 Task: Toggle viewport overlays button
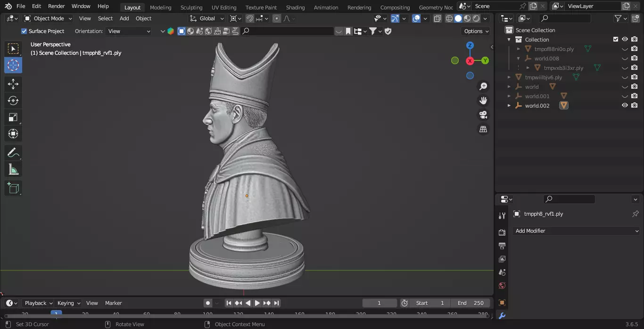[416, 18]
